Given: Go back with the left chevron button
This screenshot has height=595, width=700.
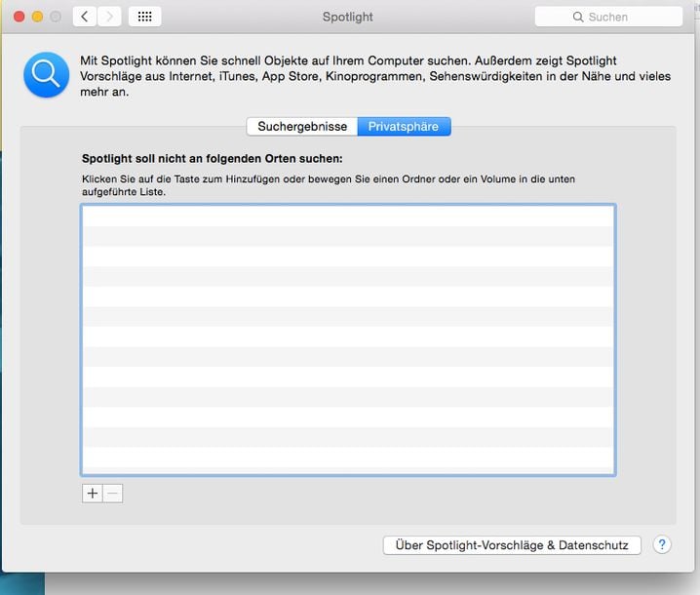Looking at the screenshot, I should [x=85, y=17].
